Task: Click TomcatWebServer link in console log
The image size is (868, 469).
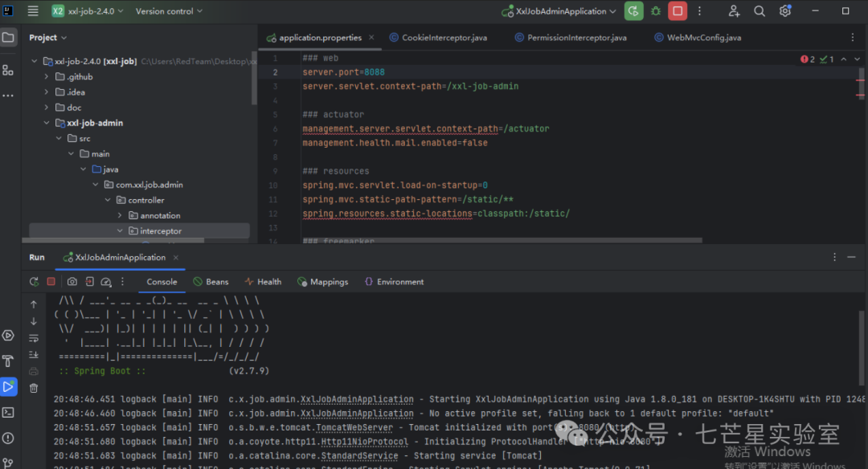Action: click(x=354, y=427)
